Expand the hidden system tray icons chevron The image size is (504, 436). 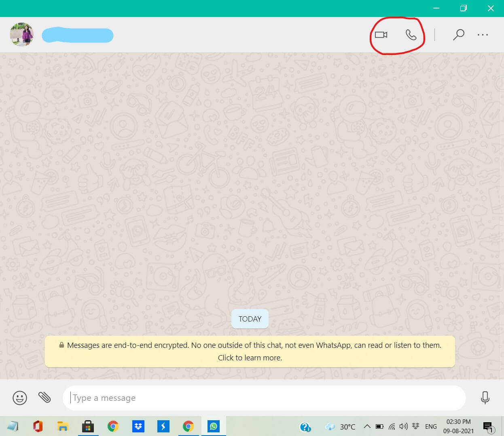point(367,426)
